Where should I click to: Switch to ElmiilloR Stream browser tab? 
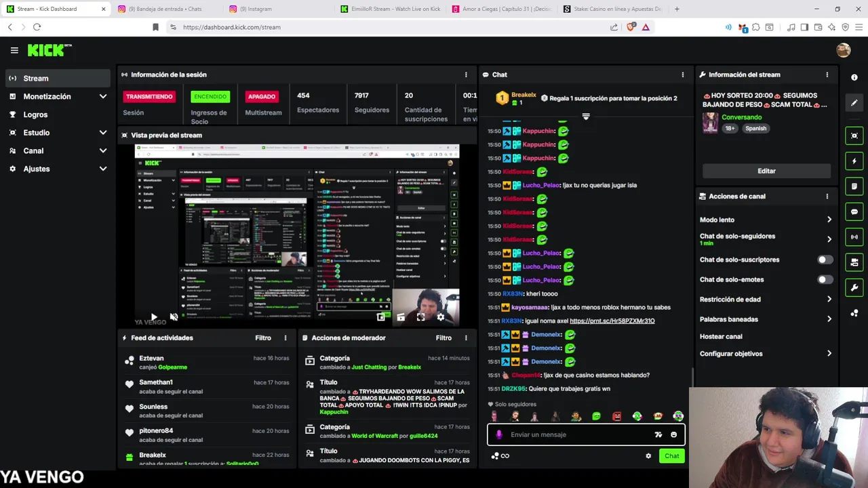coord(390,9)
